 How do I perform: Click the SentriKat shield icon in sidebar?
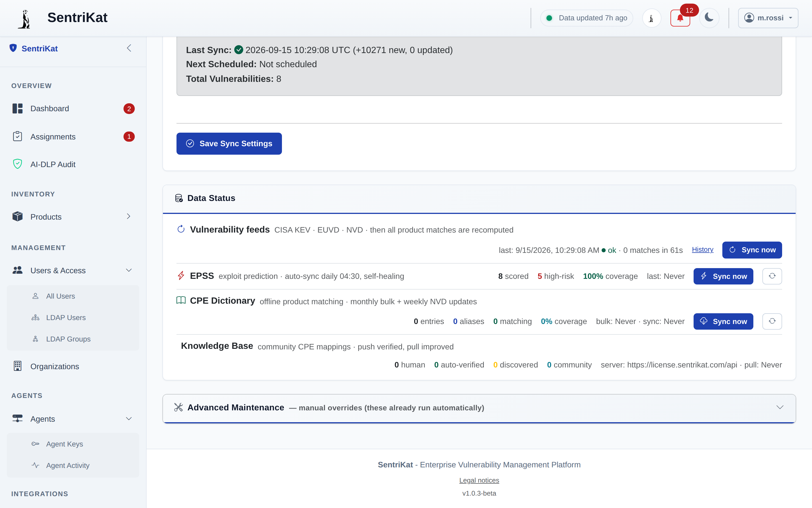pos(13,48)
